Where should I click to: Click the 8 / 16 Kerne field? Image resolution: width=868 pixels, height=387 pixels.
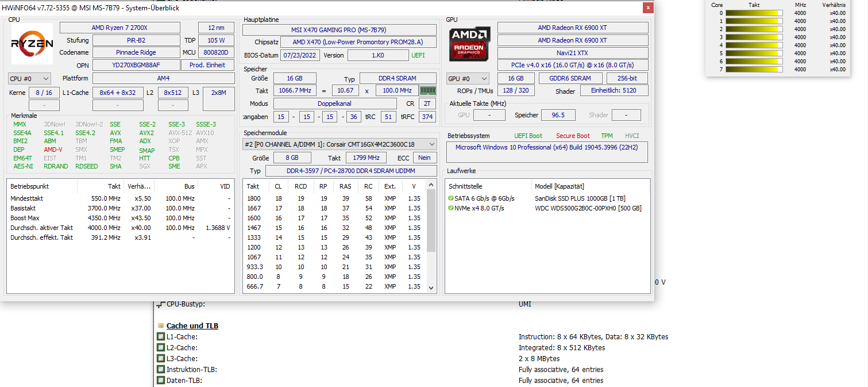pyautogui.click(x=44, y=93)
